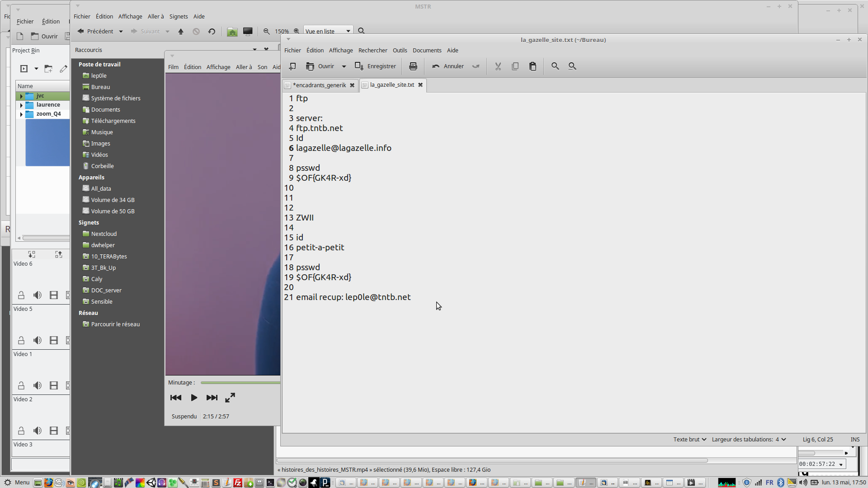868x488 pixels.
Task: Click the reload icon in file manager
Action: (x=212, y=32)
